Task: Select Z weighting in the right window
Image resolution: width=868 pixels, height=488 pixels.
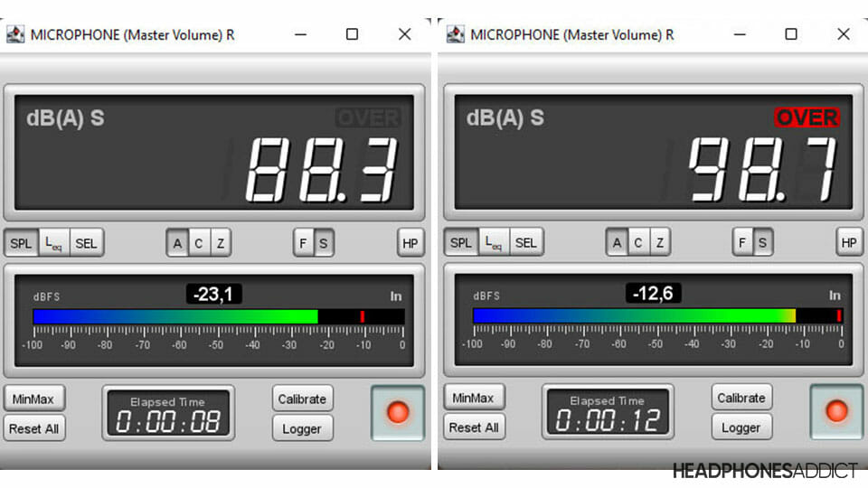Action: [660, 242]
